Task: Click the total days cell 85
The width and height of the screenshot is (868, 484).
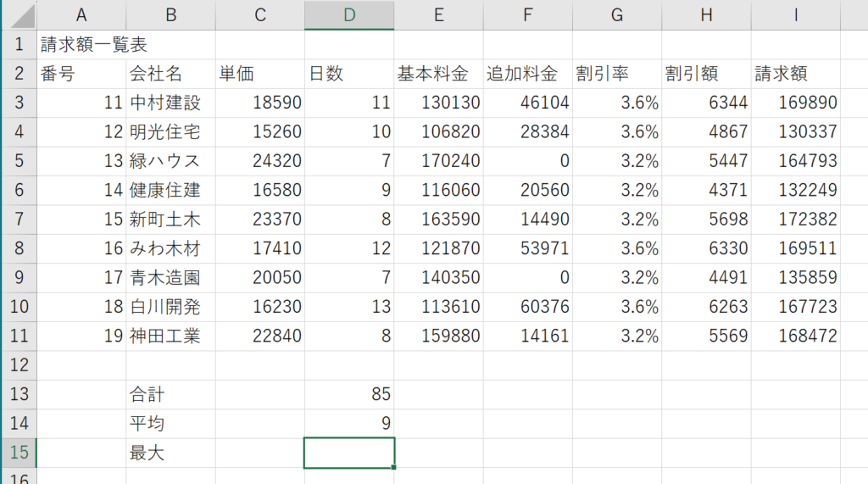Action: point(349,394)
